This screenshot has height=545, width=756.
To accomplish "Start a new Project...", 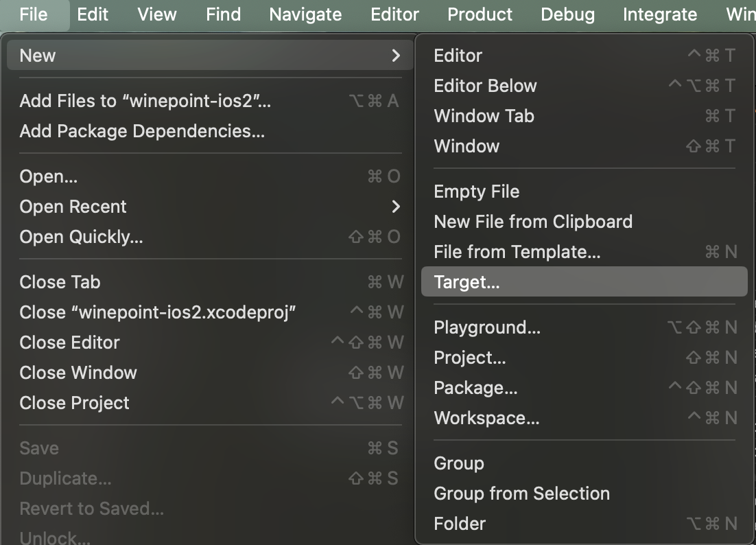I will click(470, 358).
